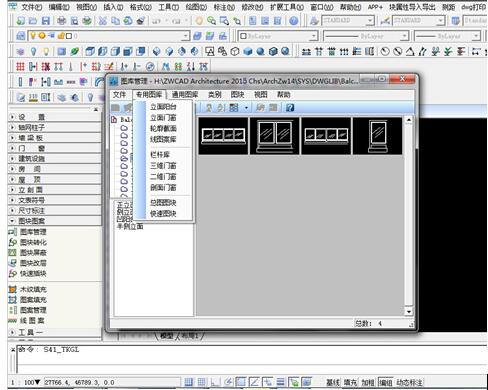
Task: Toggle 动态标注 in the status bar
Action: (x=409, y=382)
